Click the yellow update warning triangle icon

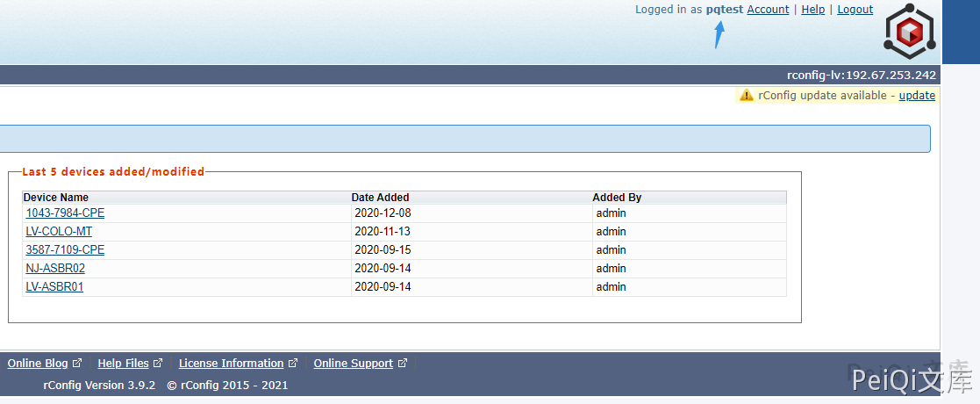click(x=747, y=95)
